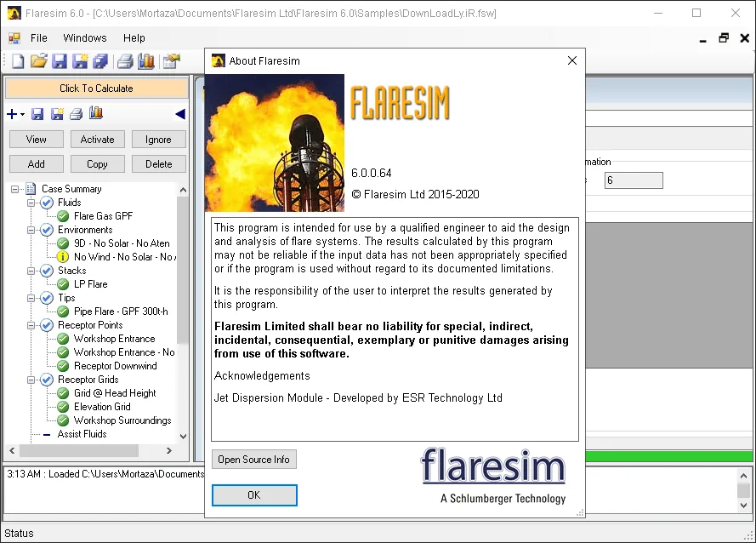
Task: Click the preferences window icon in main toolbar
Action: point(171,61)
